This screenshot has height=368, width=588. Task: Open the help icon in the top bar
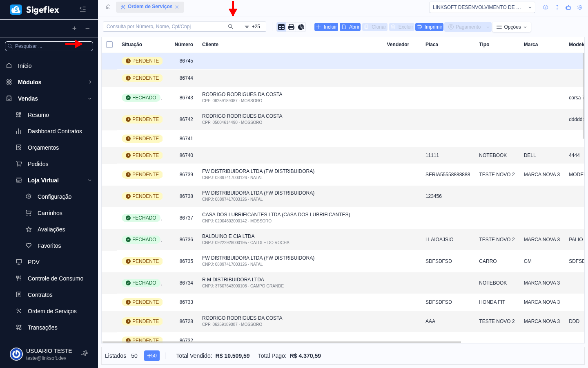(x=546, y=7)
